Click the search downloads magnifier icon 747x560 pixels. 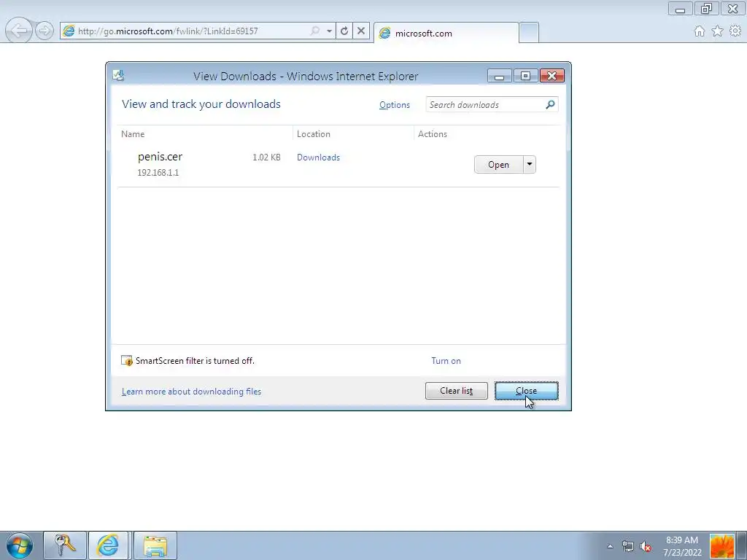click(550, 104)
